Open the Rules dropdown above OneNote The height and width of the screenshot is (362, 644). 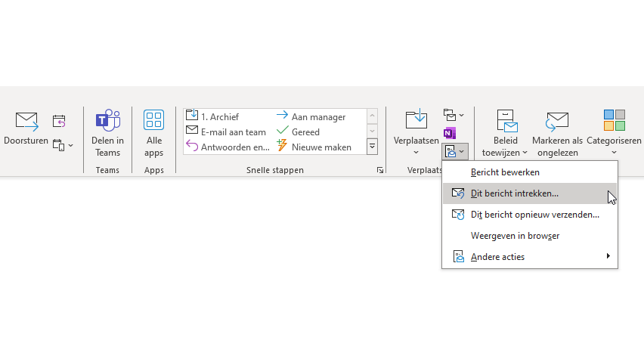click(x=454, y=116)
